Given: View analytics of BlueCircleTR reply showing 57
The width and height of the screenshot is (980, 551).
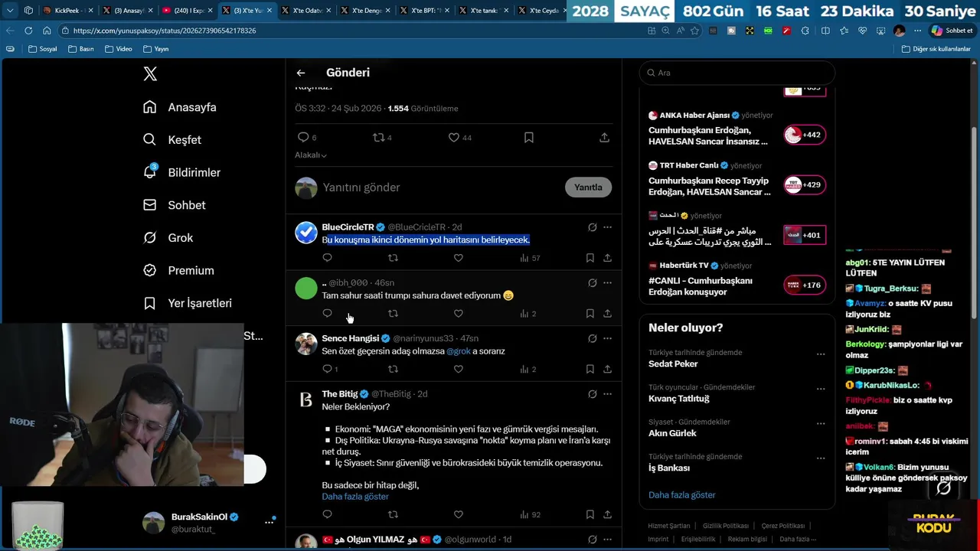Looking at the screenshot, I should click(530, 258).
